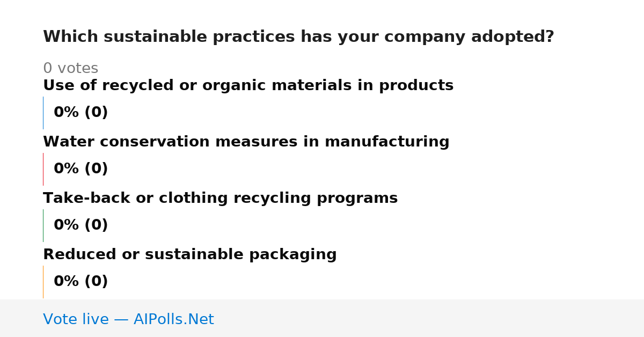Click the word 'adopted?' in the poll title

tap(513, 37)
